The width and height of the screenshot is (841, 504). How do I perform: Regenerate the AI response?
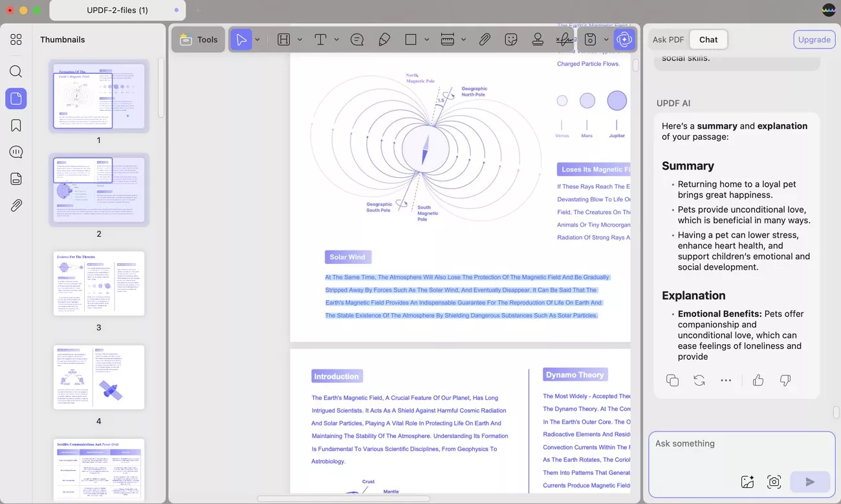[x=699, y=380]
